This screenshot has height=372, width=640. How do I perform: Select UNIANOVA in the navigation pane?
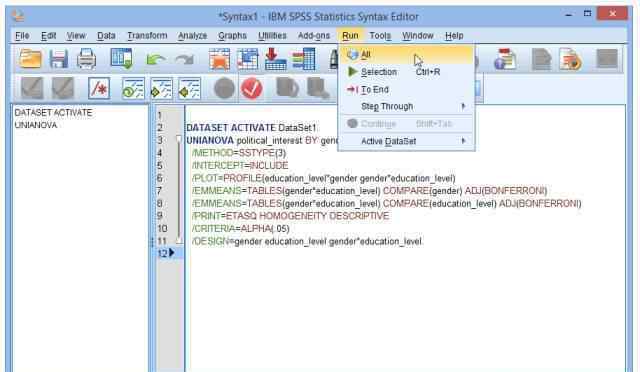tap(36, 125)
